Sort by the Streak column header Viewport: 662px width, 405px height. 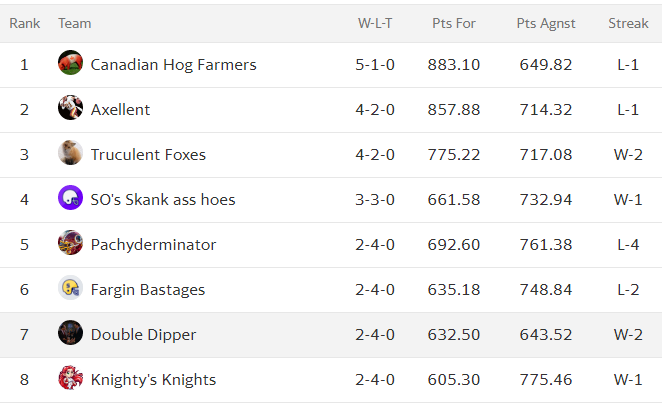click(x=628, y=23)
